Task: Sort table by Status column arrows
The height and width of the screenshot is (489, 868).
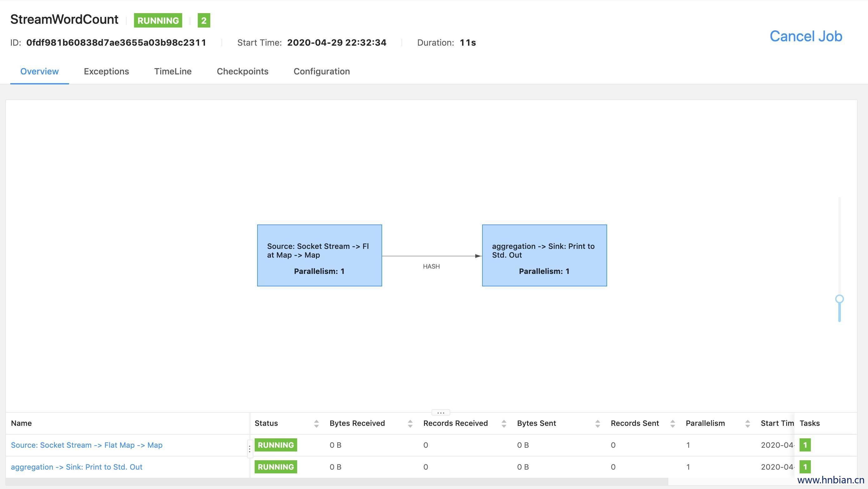Action: click(316, 424)
